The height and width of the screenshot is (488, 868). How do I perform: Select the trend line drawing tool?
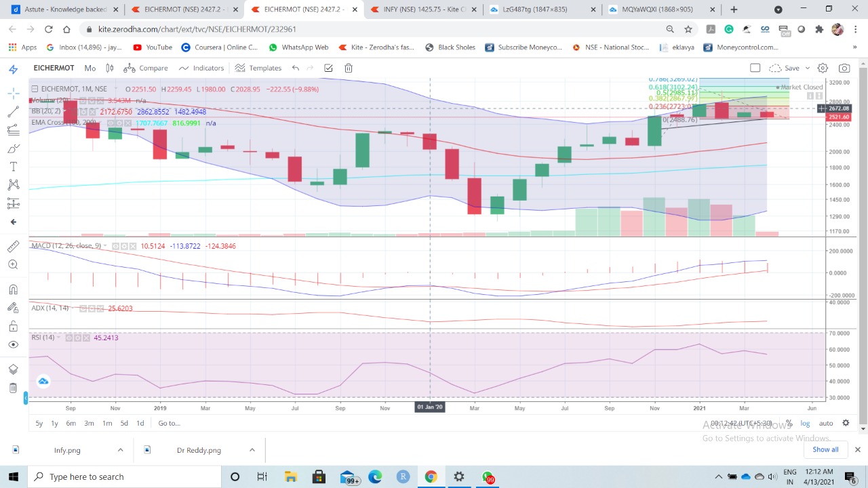(13, 112)
